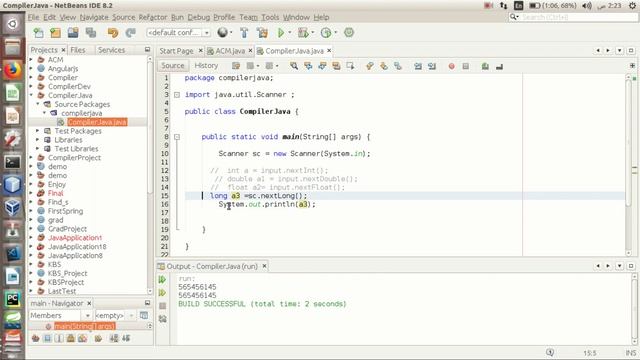
Task: Click the Source view button
Action: [x=173, y=65]
